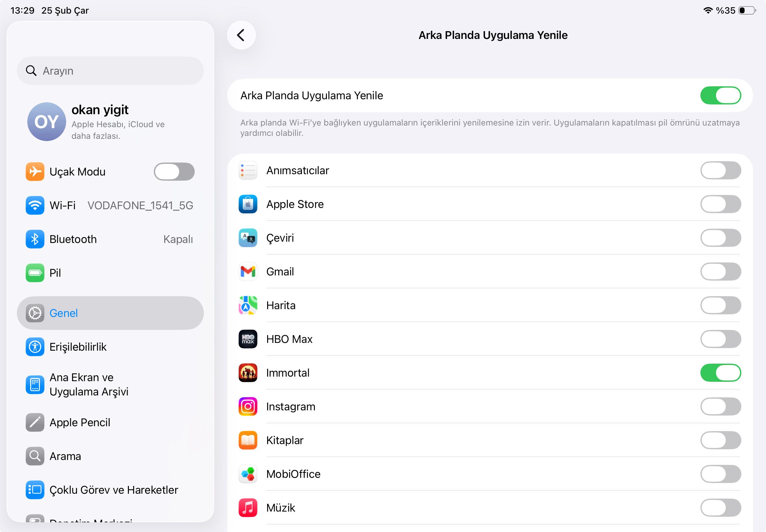Viewport: 766px width, 532px height.
Task: Tap the HBO Max app icon
Action: [248, 339]
